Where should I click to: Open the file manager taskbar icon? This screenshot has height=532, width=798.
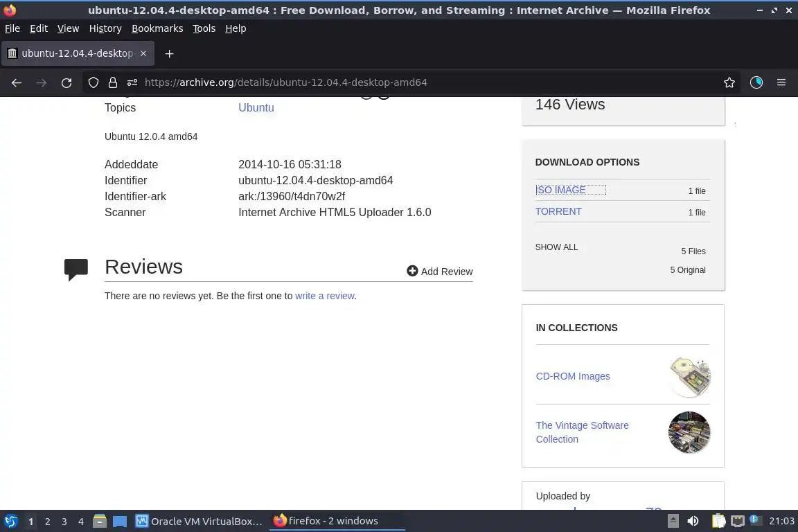100,521
